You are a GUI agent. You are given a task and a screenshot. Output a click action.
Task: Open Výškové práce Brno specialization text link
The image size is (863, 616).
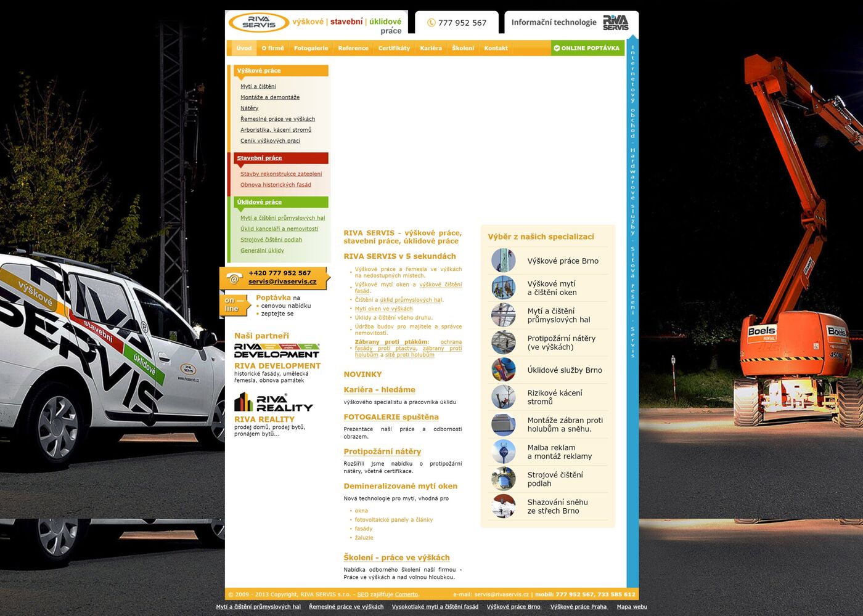click(x=563, y=261)
